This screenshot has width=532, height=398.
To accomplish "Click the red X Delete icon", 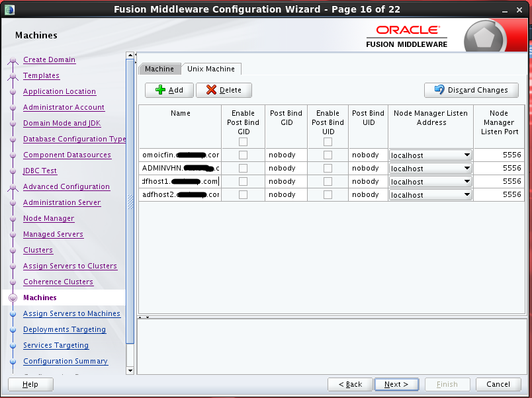I will coord(211,90).
